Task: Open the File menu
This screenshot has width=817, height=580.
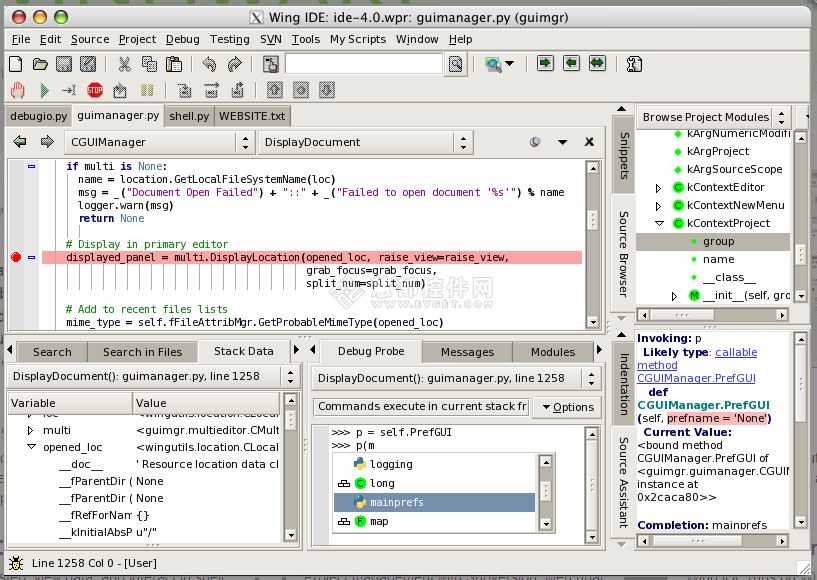Action: click(x=21, y=39)
